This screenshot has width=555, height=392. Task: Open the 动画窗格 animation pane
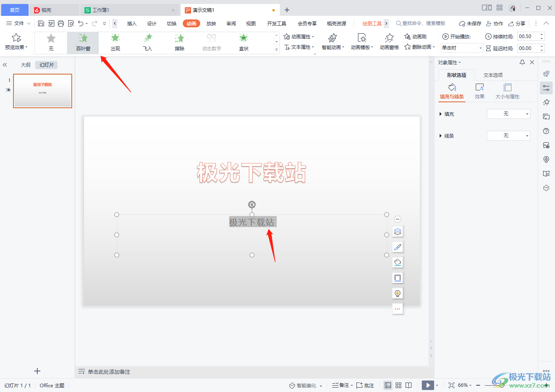(x=389, y=42)
